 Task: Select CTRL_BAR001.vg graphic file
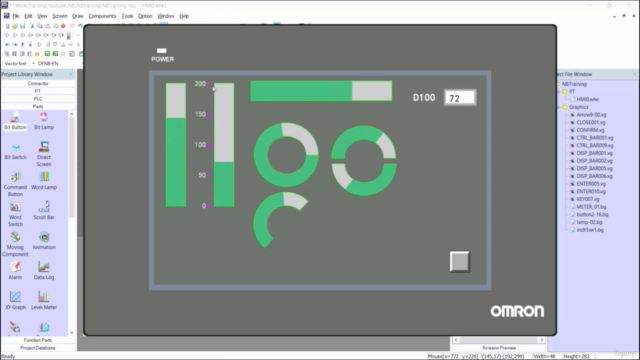595,138
